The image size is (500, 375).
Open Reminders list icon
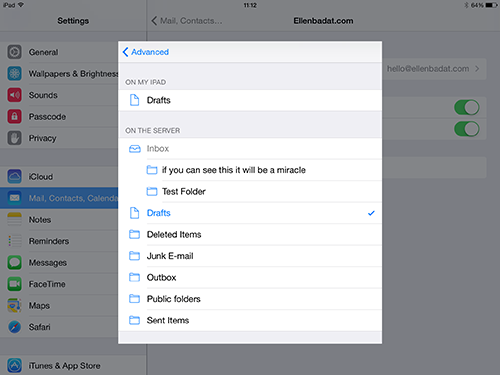pos(14,241)
